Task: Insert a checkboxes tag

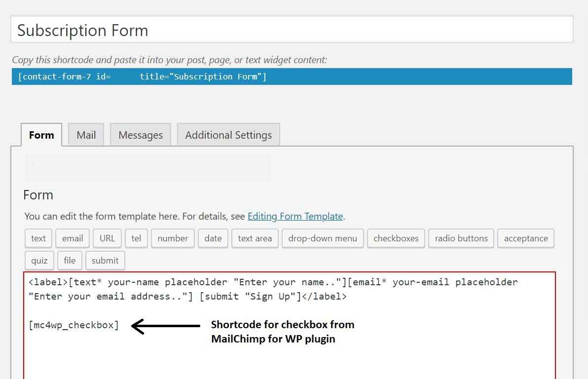Action: pos(396,238)
